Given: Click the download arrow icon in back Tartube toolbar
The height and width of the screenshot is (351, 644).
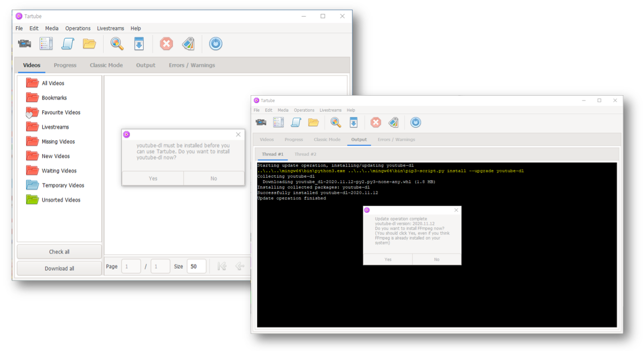Looking at the screenshot, I should pos(138,44).
